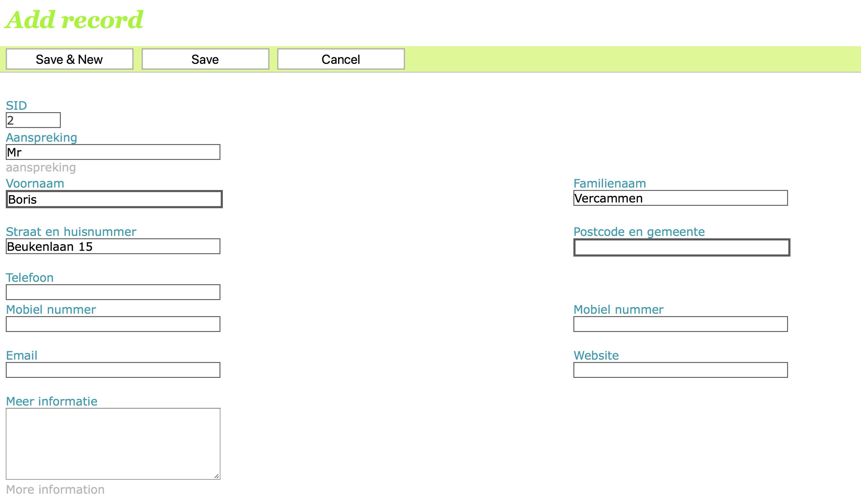This screenshot has width=861, height=504.
Task: Click the Mobiel nummer field below Telefoon
Action: [x=113, y=324]
